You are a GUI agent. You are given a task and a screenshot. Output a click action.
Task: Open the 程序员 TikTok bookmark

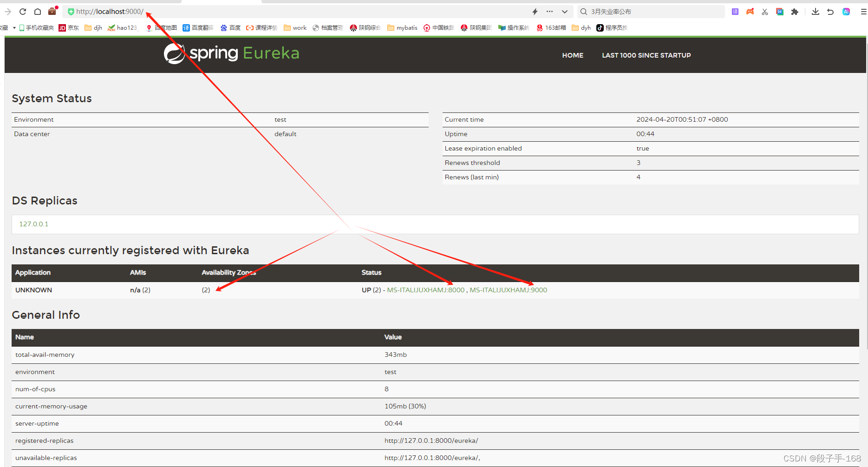[x=612, y=28]
